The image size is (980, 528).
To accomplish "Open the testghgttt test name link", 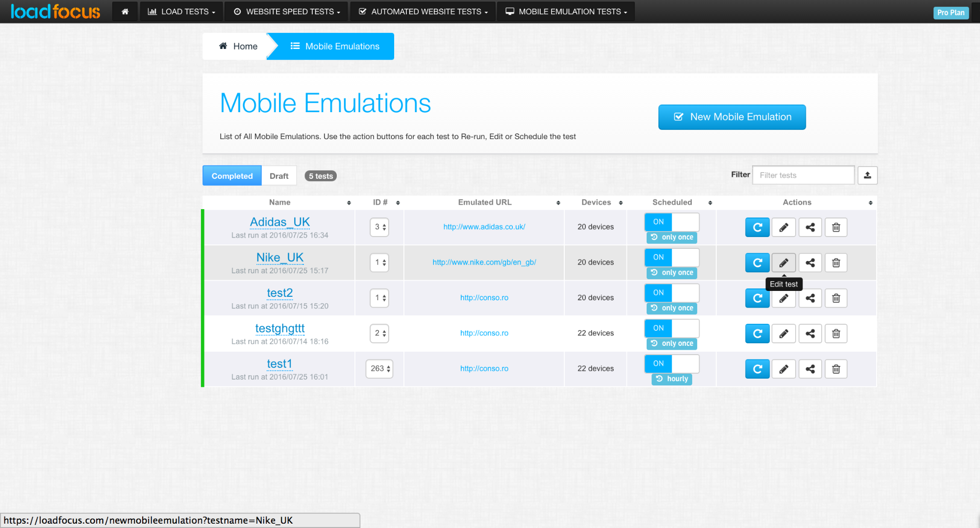I will point(280,328).
